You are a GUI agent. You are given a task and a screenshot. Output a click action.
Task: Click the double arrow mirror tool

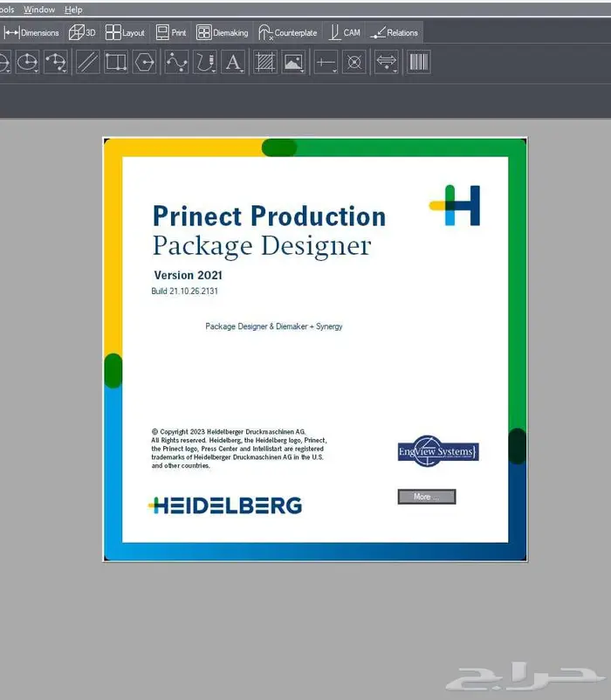coord(386,63)
